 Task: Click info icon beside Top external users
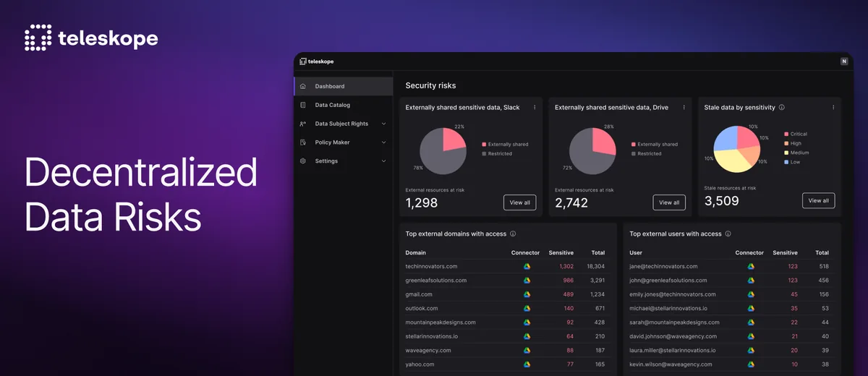(x=728, y=234)
